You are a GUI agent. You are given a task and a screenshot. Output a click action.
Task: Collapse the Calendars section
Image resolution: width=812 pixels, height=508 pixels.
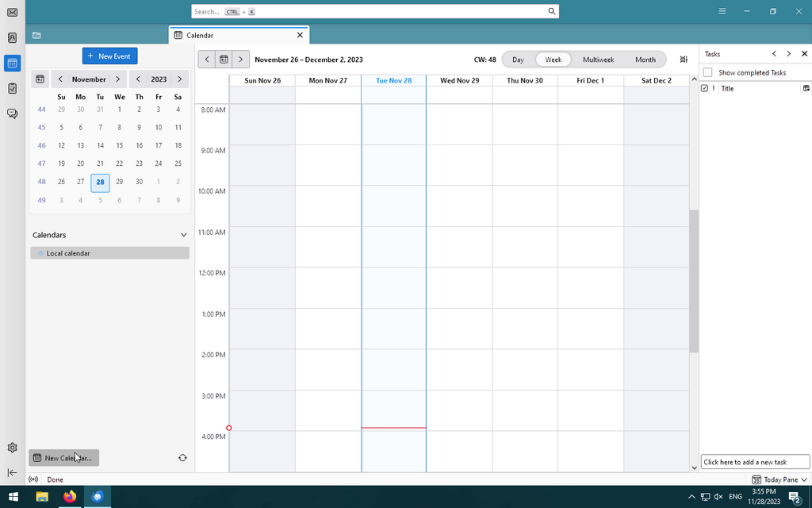pos(183,235)
